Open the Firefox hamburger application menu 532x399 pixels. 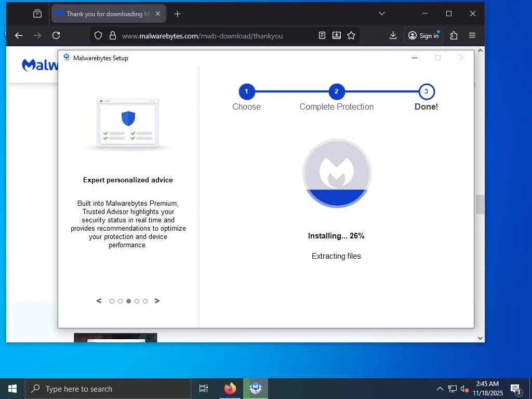pos(472,35)
